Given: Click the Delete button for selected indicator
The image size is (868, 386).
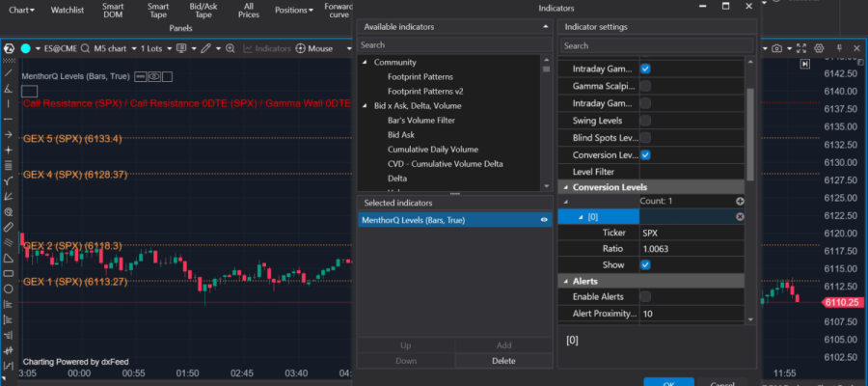Looking at the screenshot, I should click(502, 360).
